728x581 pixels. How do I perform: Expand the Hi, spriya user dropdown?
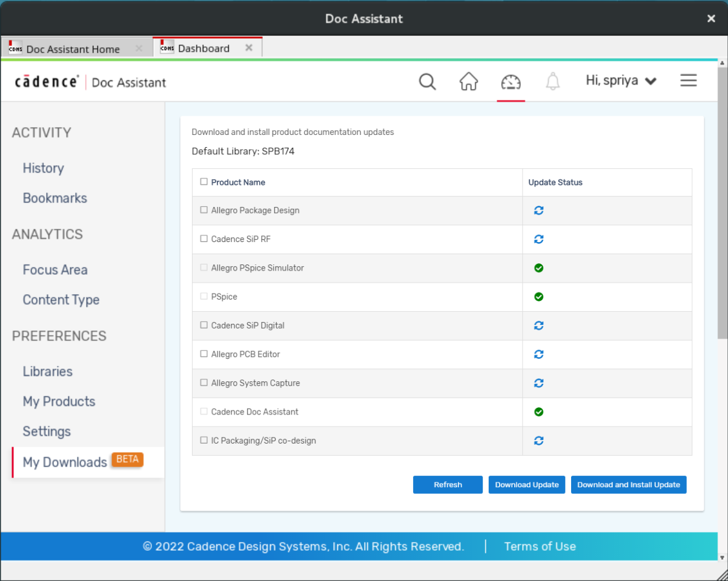621,80
